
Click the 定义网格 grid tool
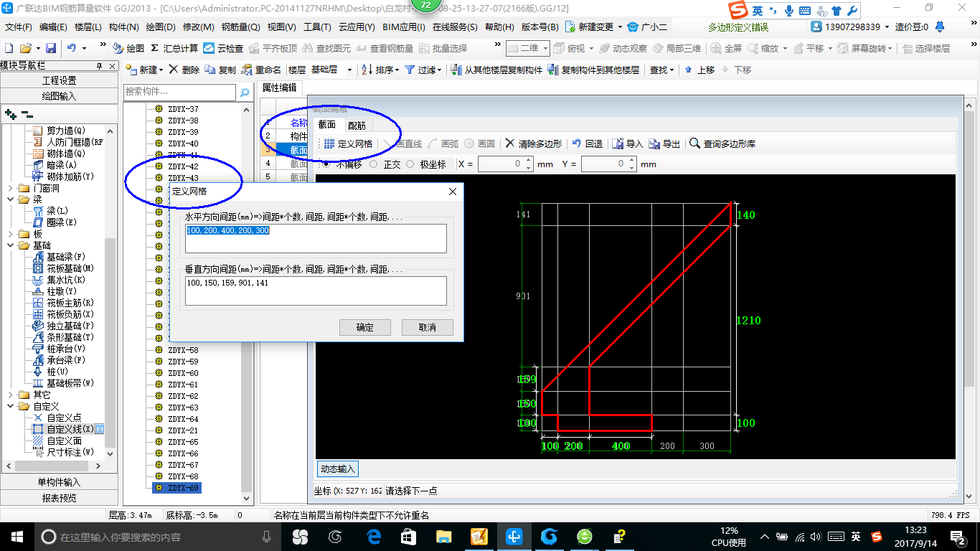point(348,143)
